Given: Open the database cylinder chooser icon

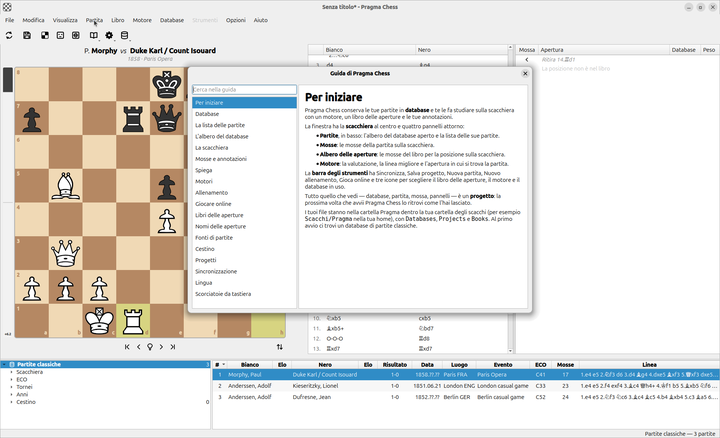Looking at the screenshot, I should [x=124, y=35].
